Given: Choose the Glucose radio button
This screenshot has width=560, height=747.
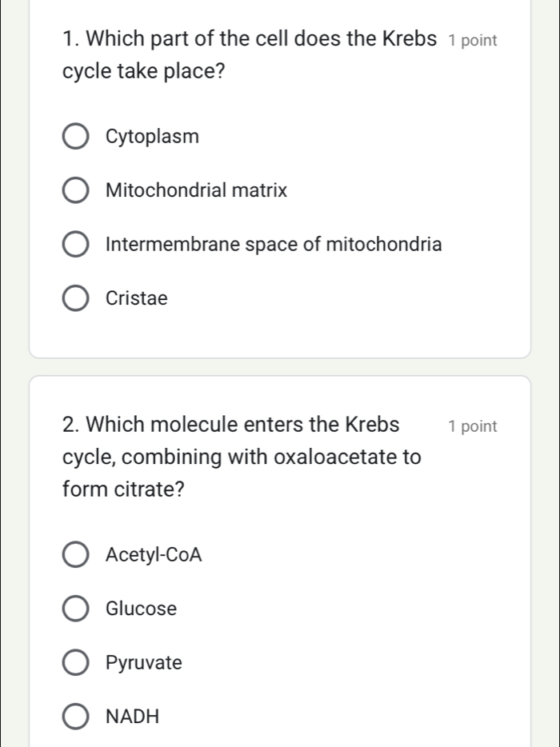Looking at the screenshot, I should coord(76,609).
